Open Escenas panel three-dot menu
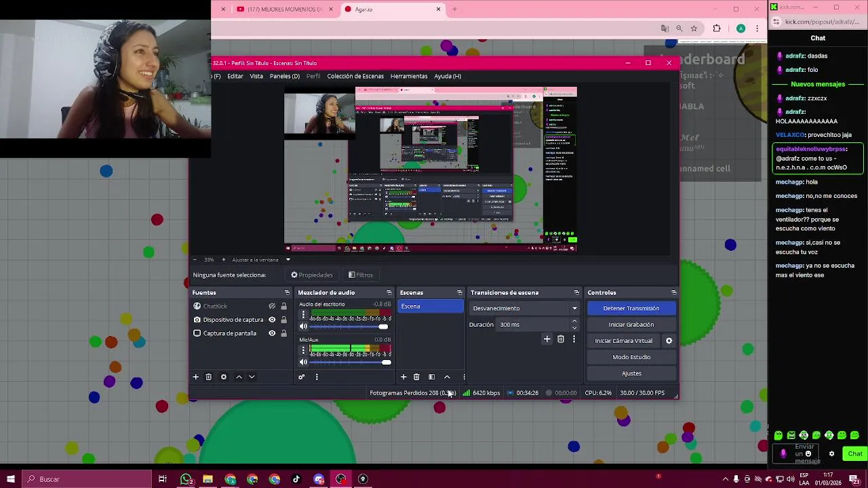868x488 pixels. (464, 377)
